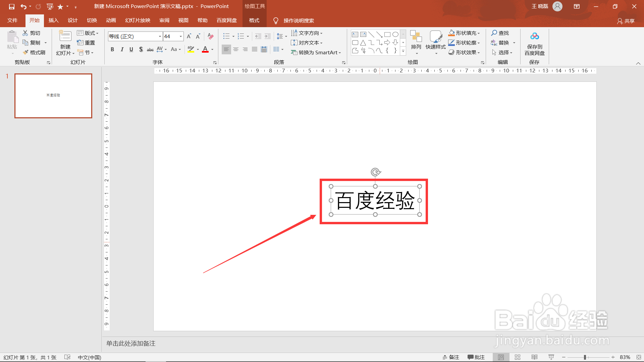Screen dimensions: 644x362
Task: Click the font color red A swatch
Action: pos(205,49)
